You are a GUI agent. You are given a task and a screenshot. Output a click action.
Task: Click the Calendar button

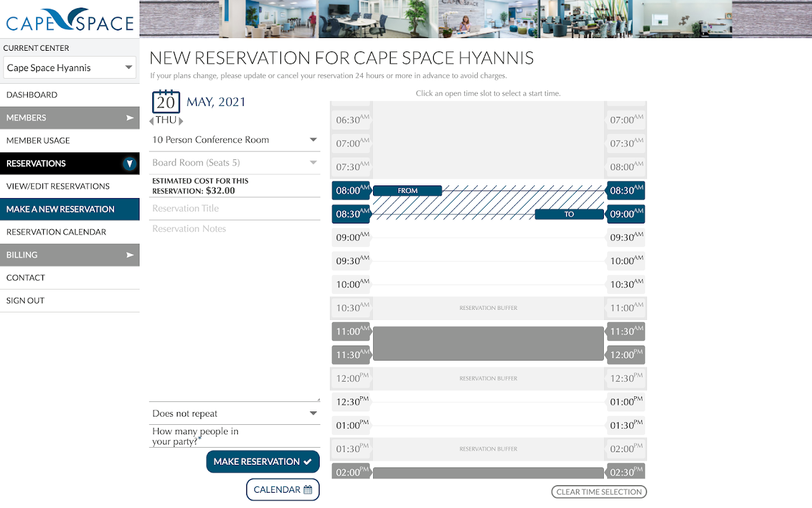(x=283, y=490)
